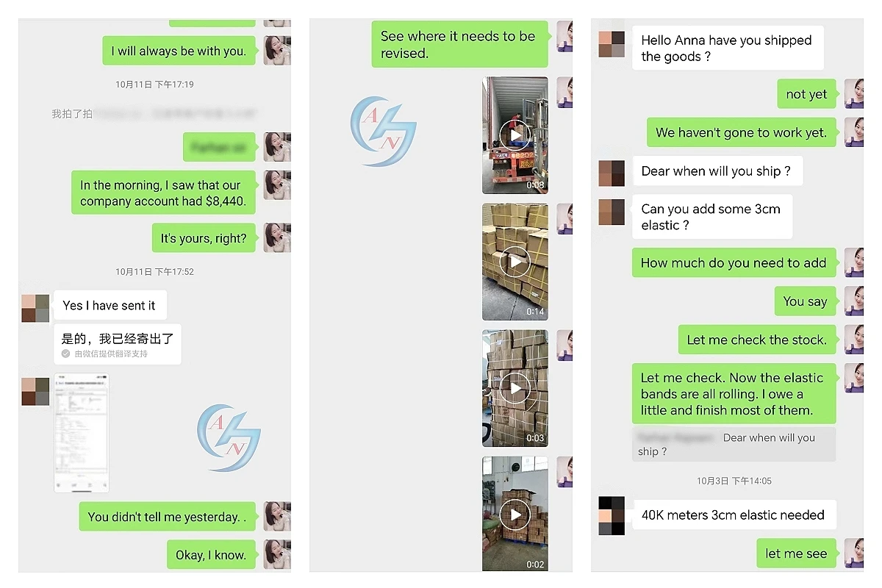Screen dimensions: 882x588
Task: Tap avatar beside 'Can you add some 3cm elastic ?'
Action: click(612, 212)
